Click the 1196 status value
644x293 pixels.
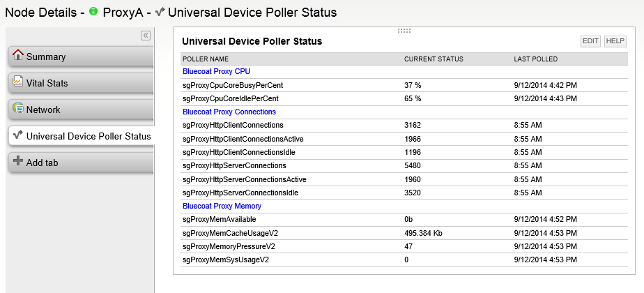coord(413,153)
